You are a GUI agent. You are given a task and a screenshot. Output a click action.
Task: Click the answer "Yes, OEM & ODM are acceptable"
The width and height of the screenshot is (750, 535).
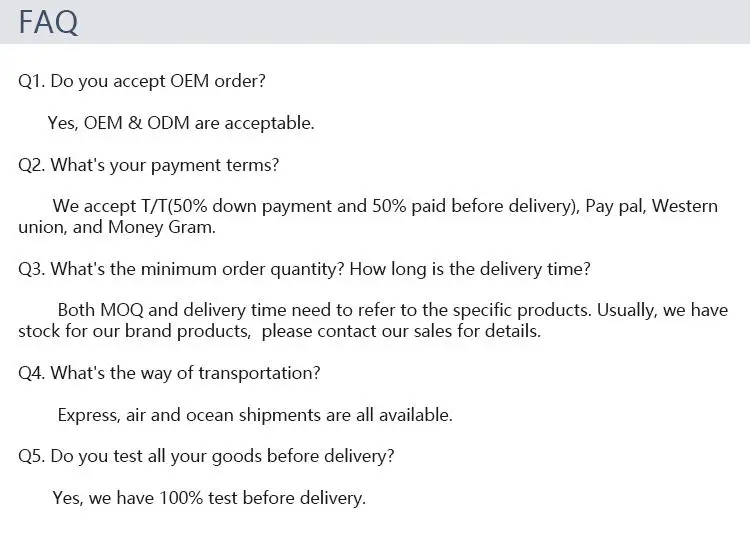[181, 123]
